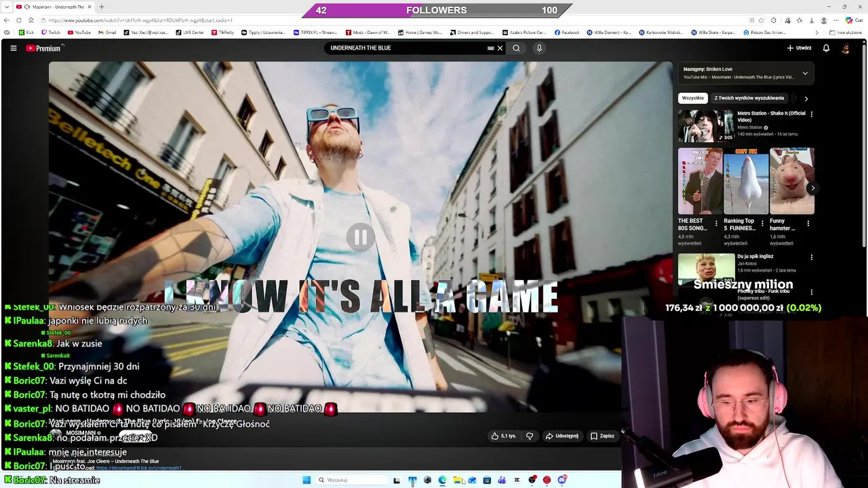The image size is (868, 488).
Task: Save the video via Zapisz
Action: 602,436
